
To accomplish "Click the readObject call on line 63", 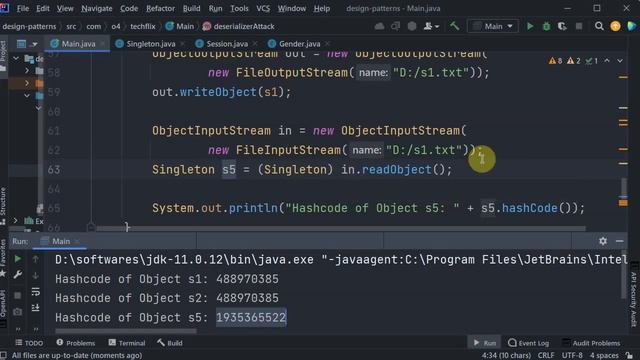I will tap(396, 169).
